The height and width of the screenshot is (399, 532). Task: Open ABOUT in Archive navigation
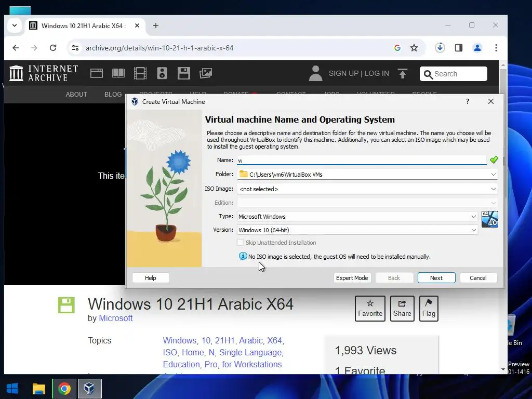(76, 95)
